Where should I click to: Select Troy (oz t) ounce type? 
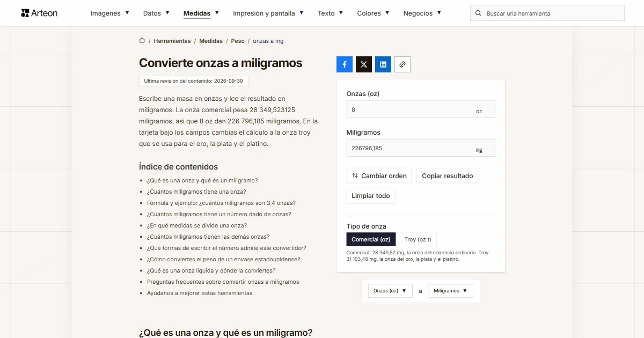click(418, 239)
